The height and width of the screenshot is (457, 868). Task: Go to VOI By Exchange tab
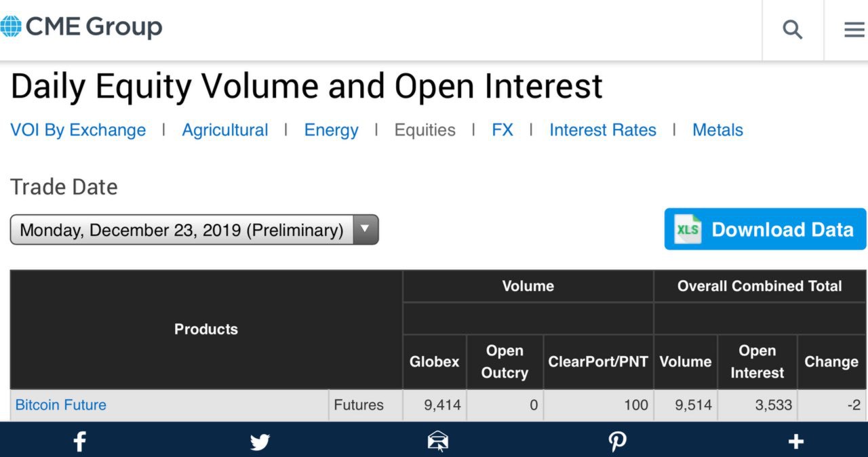point(78,130)
